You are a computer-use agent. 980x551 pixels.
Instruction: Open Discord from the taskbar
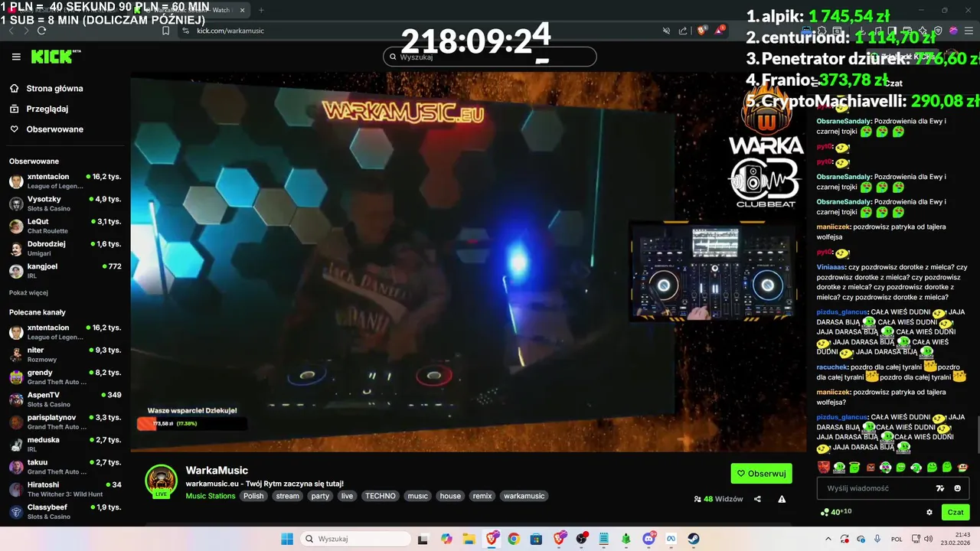click(649, 539)
